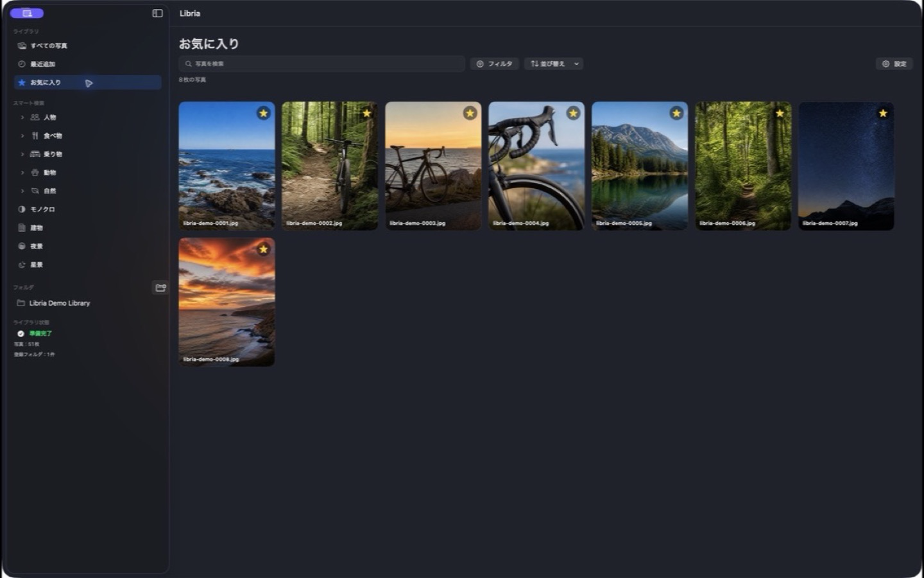This screenshot has height=578, width=924.
Task: Open the sunset bicycle photo libria-demo-0003.jpg
Action: click(433, 166)
